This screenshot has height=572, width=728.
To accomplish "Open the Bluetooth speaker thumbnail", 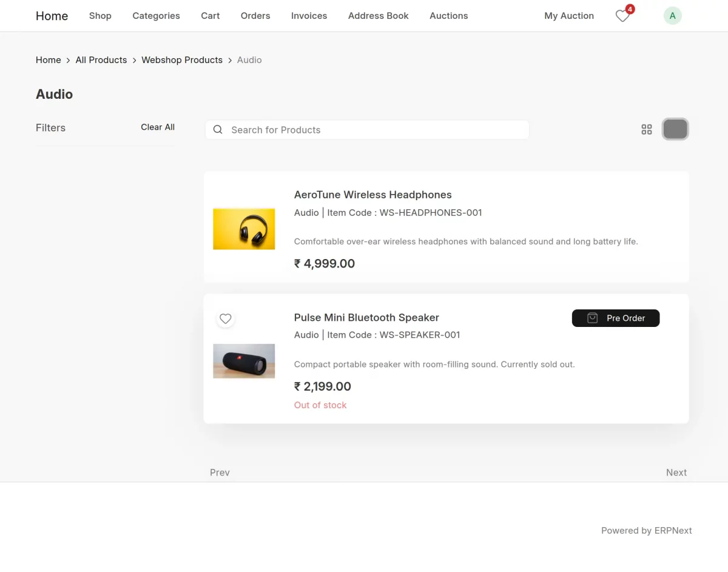I will [244, 361].
